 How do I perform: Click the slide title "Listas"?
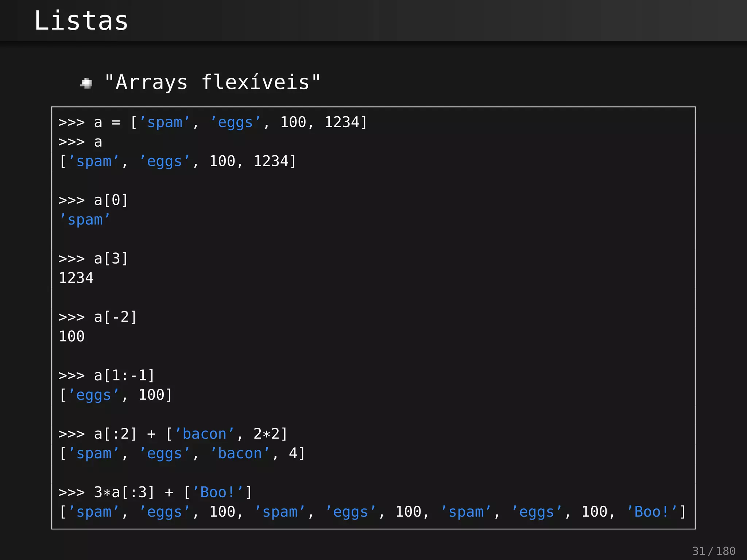click(81, 21)
